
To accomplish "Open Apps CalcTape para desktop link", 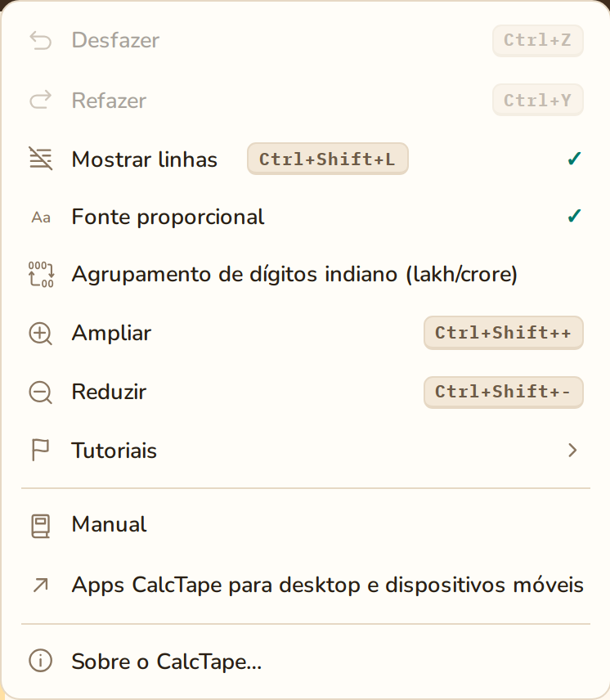I will (x=305, y=585).
